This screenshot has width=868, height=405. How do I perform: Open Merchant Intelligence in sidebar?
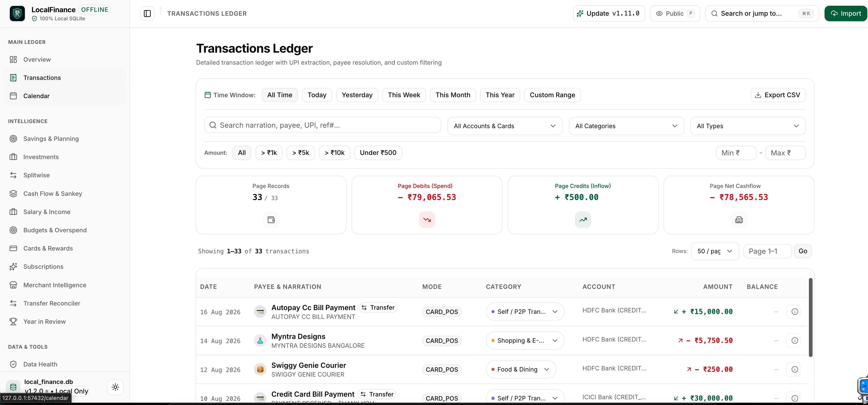(65, 285)
